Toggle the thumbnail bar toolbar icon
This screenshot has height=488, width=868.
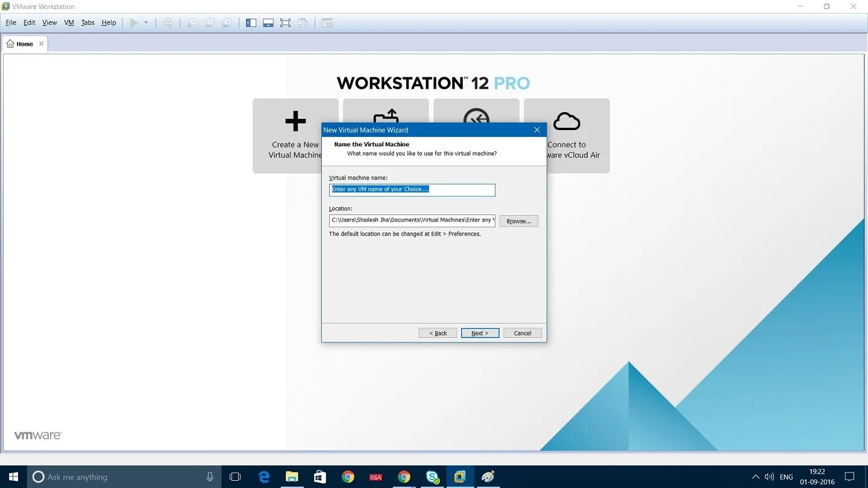coord(268,23)
